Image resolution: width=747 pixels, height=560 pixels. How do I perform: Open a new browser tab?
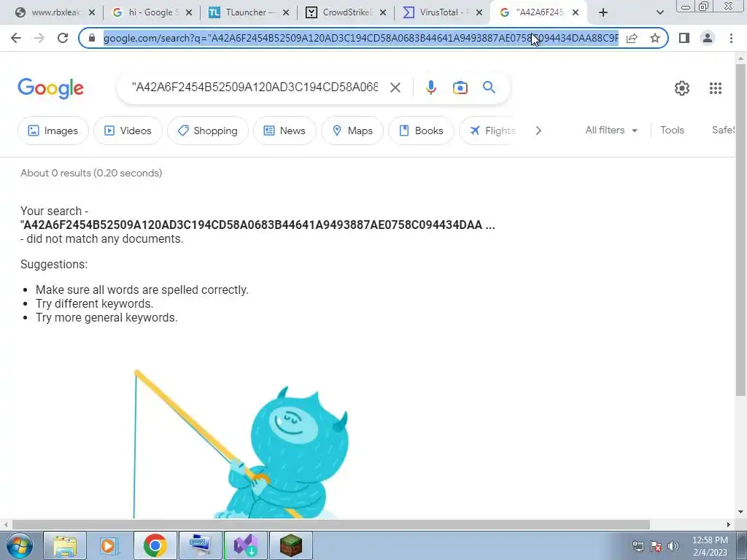(x=603, y=12)
